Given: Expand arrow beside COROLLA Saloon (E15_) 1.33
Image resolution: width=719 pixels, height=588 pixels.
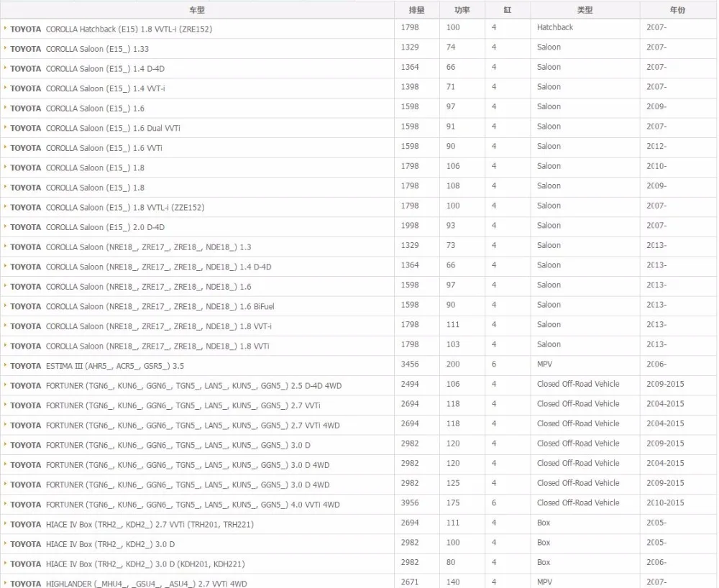Looking at the screenshot, I should pos(5,48).
